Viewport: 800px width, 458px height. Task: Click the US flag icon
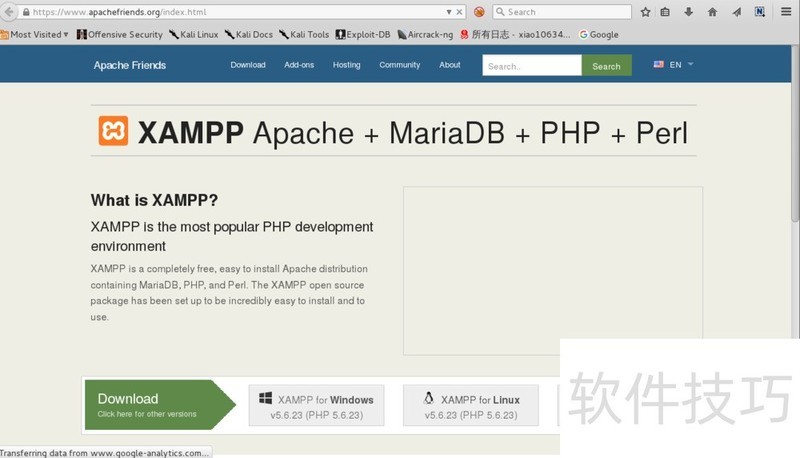(659, 64)
